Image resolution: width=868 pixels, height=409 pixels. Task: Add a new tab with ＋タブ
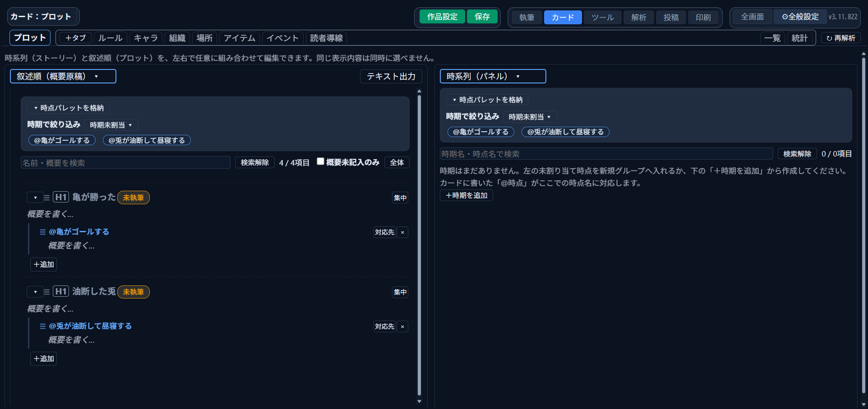point(76,38)
